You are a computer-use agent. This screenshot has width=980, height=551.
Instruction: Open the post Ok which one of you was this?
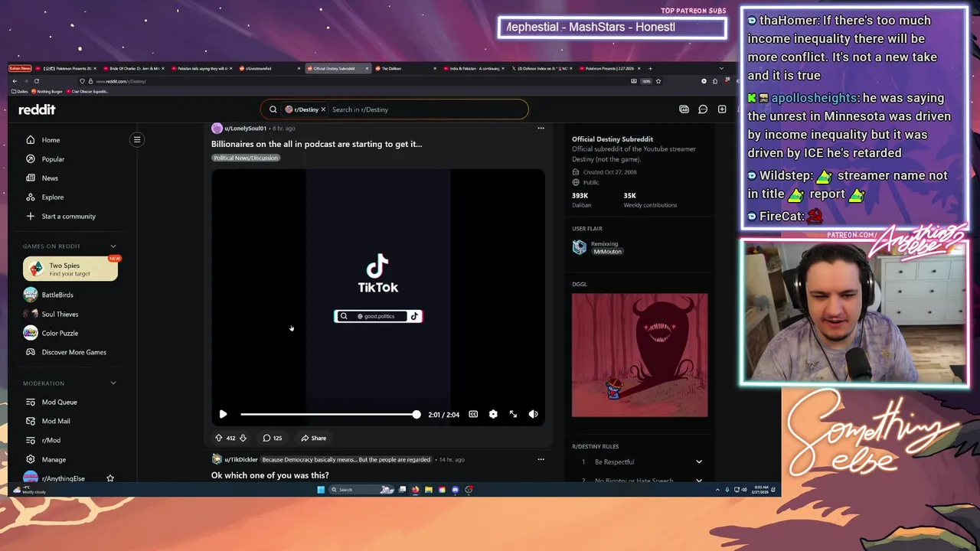coord(270,475)
